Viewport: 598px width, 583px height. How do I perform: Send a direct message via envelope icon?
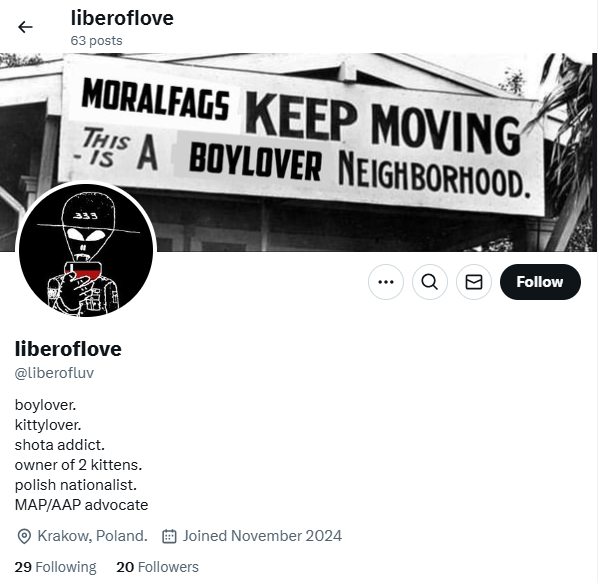474,282
